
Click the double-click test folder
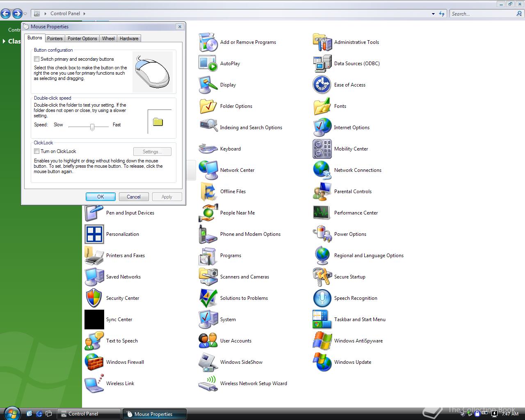pyautogui.click(x=158, y=122)
